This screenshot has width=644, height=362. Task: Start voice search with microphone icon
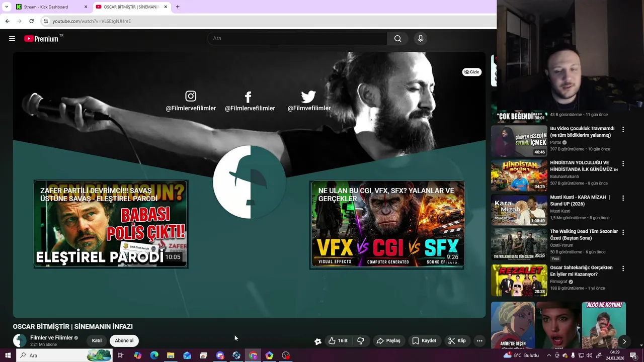point(421,39)
